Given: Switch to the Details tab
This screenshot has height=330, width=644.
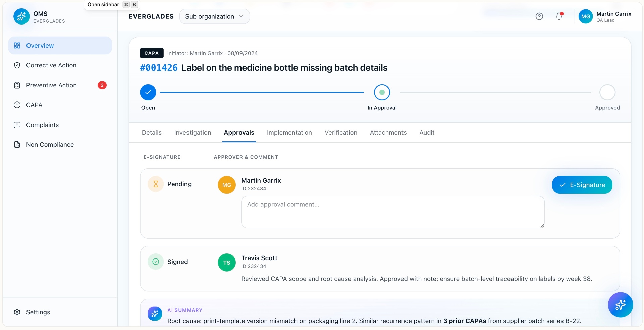Looking at the screenshot, I should (x=152, y=133).
